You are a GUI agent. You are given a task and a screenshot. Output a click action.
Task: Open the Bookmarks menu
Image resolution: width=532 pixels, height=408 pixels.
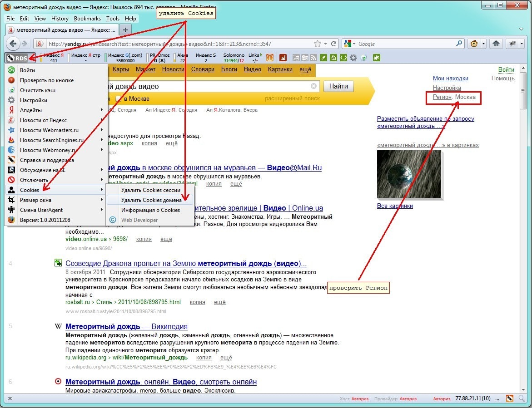pyautogui.click(x=87, y=19)
